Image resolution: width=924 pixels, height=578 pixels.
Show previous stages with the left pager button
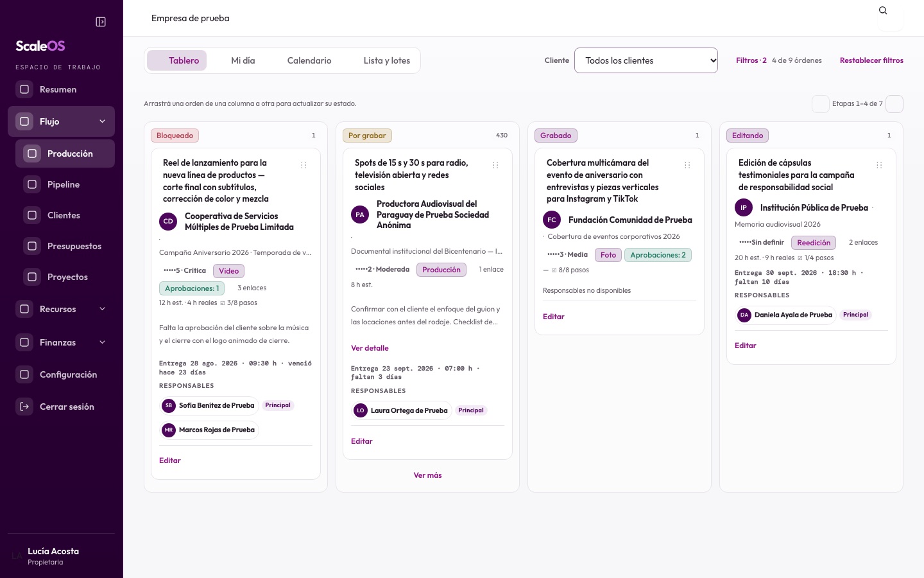tap(821, 104)
